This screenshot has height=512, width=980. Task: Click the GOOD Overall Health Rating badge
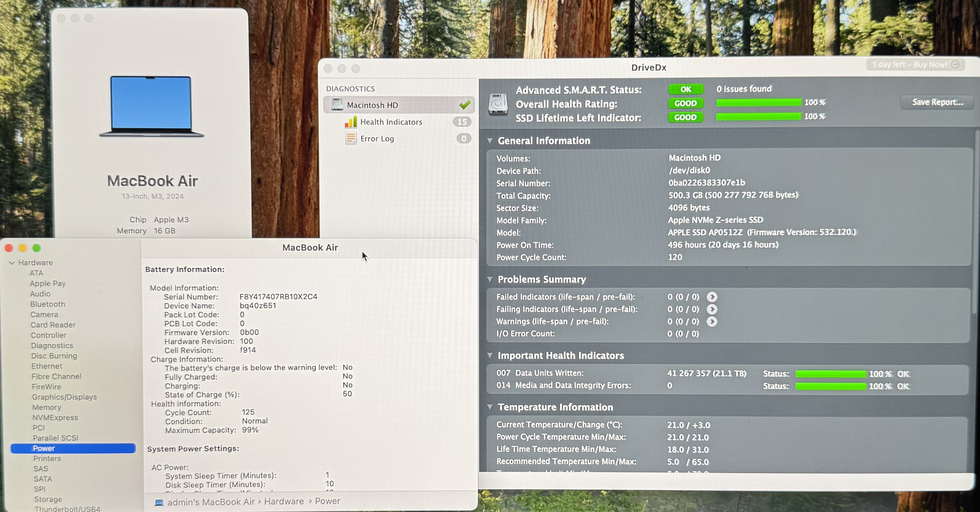(x=686, y=103)
